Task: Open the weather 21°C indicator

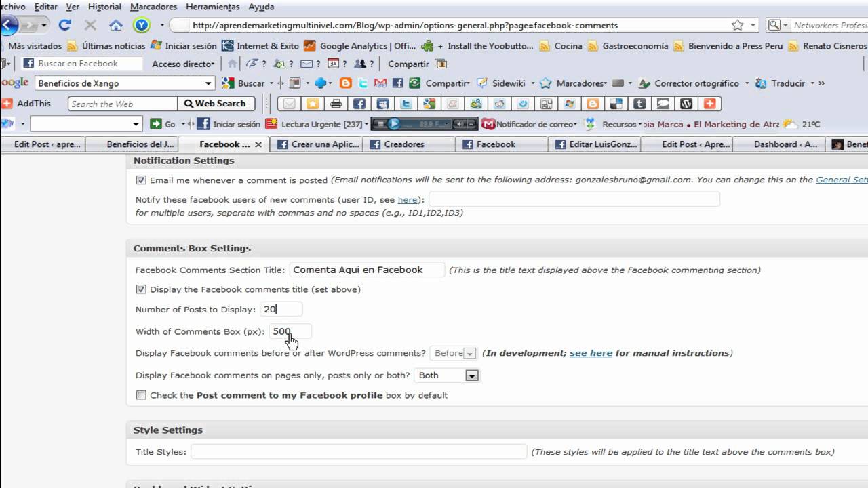Action: 802,124
